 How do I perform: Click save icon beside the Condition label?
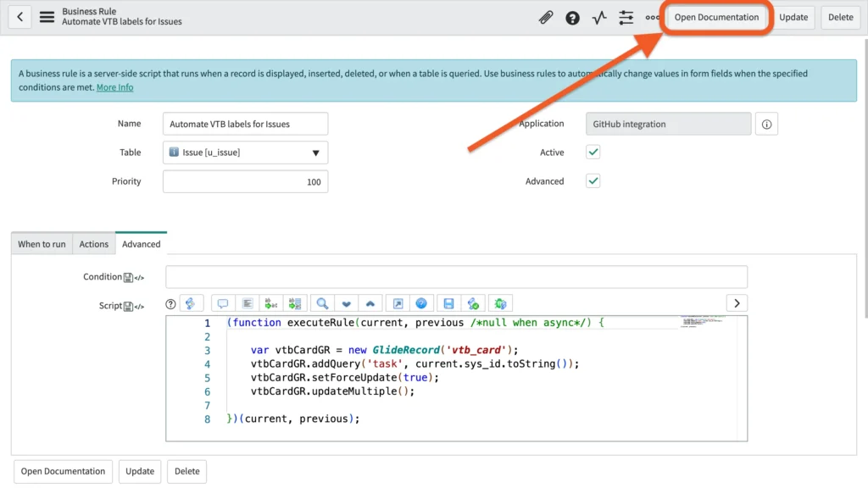[x=128, y=277]
